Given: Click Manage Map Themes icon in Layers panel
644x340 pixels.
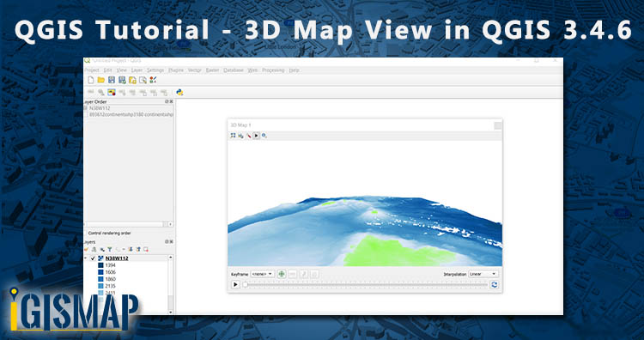Looking at the screenshot, I should (x=102, y=249).
